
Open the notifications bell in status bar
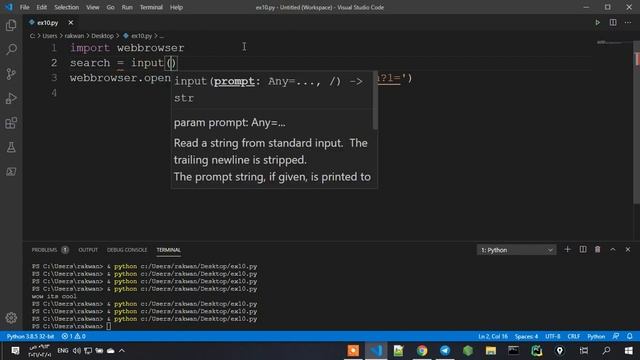(630, 336)
